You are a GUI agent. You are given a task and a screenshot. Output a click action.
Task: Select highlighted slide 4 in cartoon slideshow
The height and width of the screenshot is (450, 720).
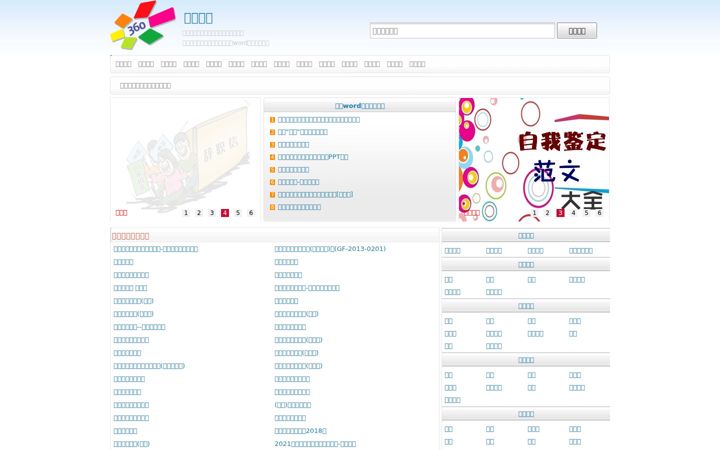tap(225, 213)
